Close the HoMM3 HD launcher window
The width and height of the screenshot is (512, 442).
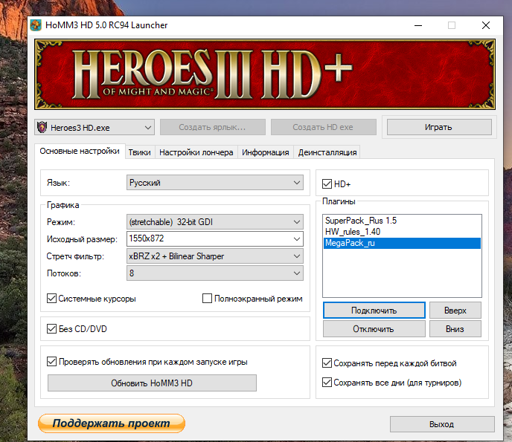click(x=486, y=25)
